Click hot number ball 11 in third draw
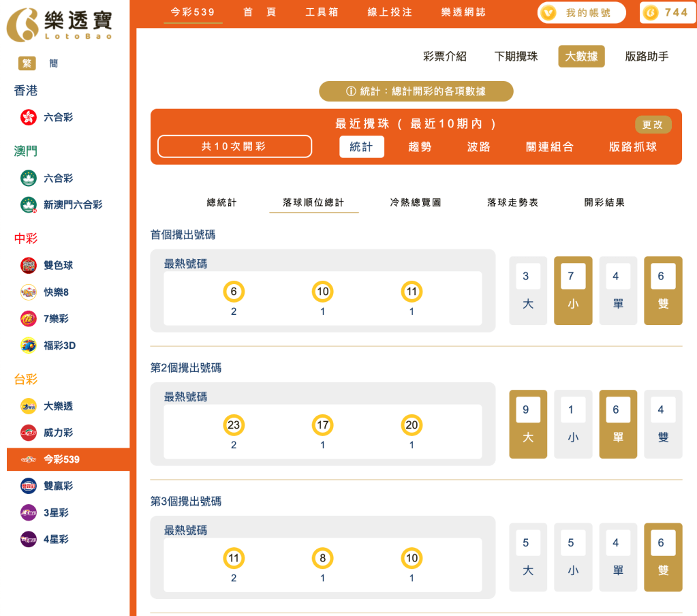697x616 pixels. 234,558
